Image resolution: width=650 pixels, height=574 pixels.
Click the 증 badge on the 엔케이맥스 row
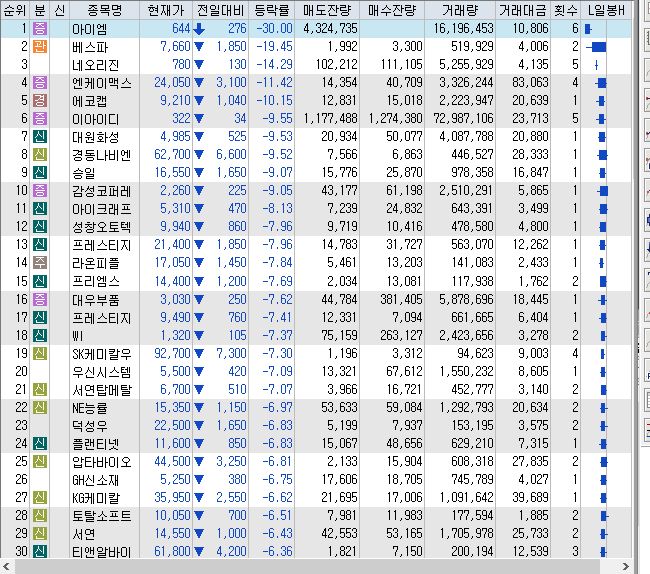click(40, 82)
